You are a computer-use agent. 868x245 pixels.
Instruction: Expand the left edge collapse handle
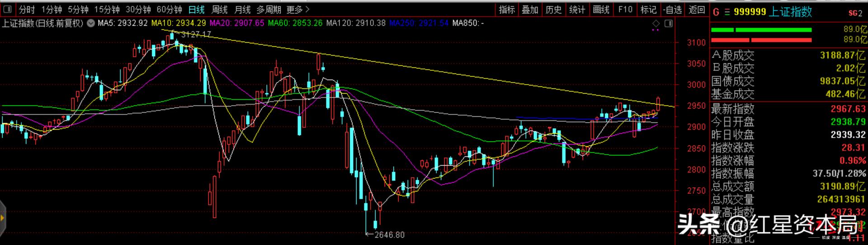click(2, 219)
